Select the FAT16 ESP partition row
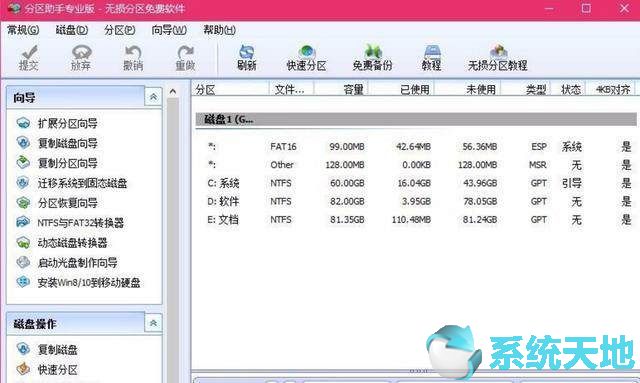This screenshot has height=383, width=640. tap(416, 147)
